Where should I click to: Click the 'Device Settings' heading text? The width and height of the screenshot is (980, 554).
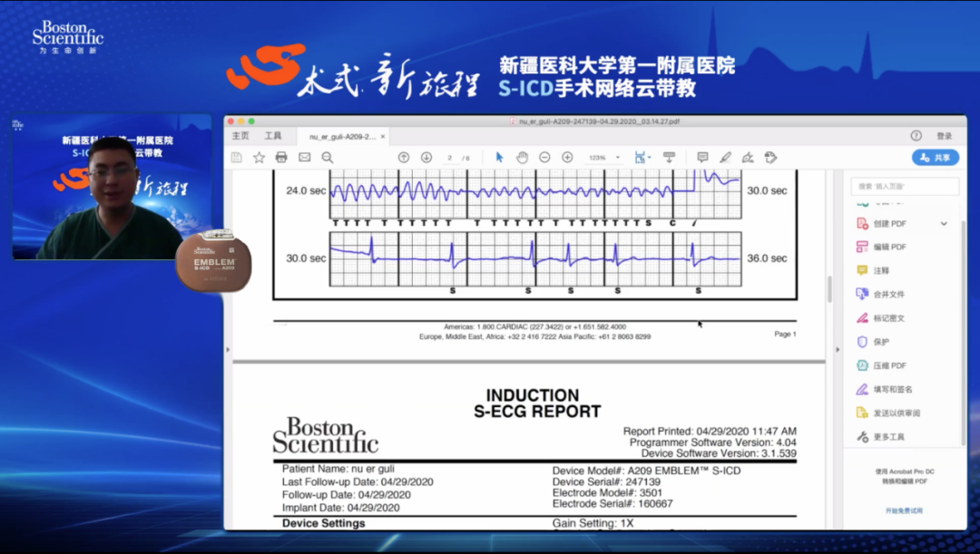pos(323,523)
